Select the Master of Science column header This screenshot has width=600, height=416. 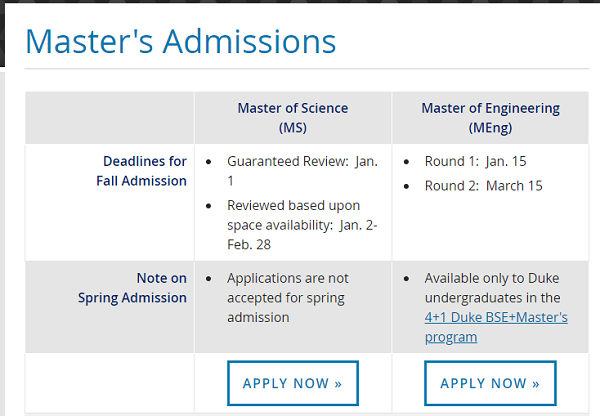click(x=292, y=108)
